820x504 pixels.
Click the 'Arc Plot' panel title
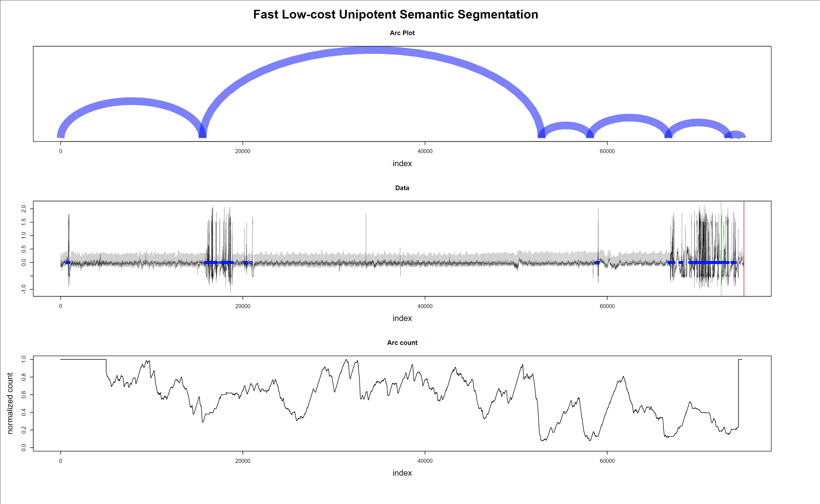coord(402,33)
